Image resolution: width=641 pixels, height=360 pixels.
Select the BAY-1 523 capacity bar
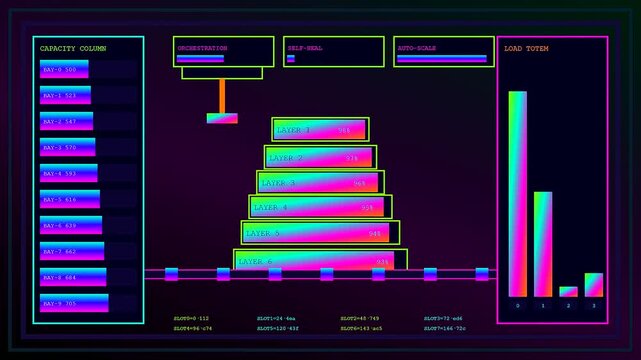[x=65, y=95]
